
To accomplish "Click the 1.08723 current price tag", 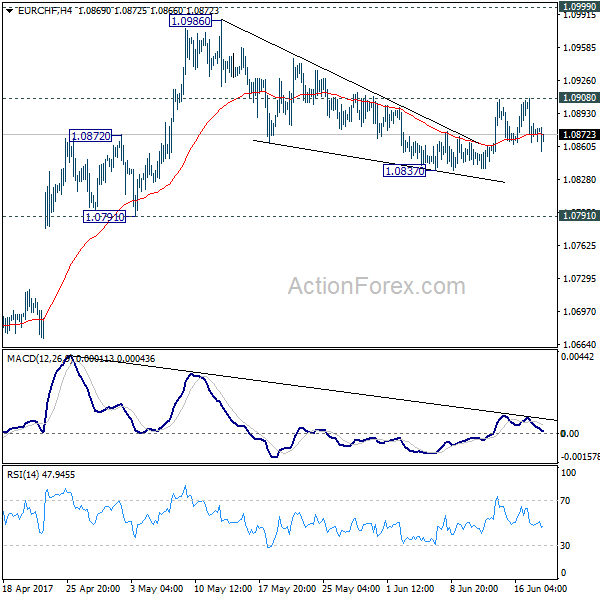I will 579,134.
